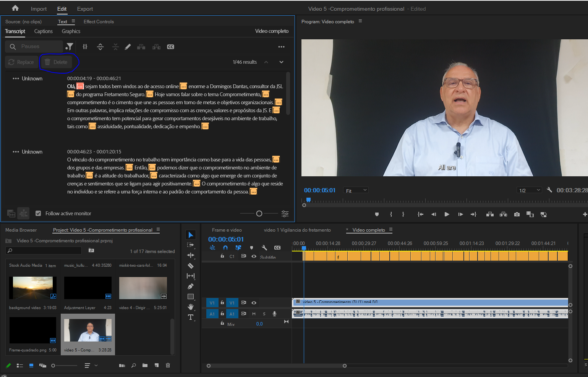The height and width of the screenshot is (377, 588).
Task: Click the Add Marker icon under the program monitor
Action: pyautogui.click(x=377, y=214)
